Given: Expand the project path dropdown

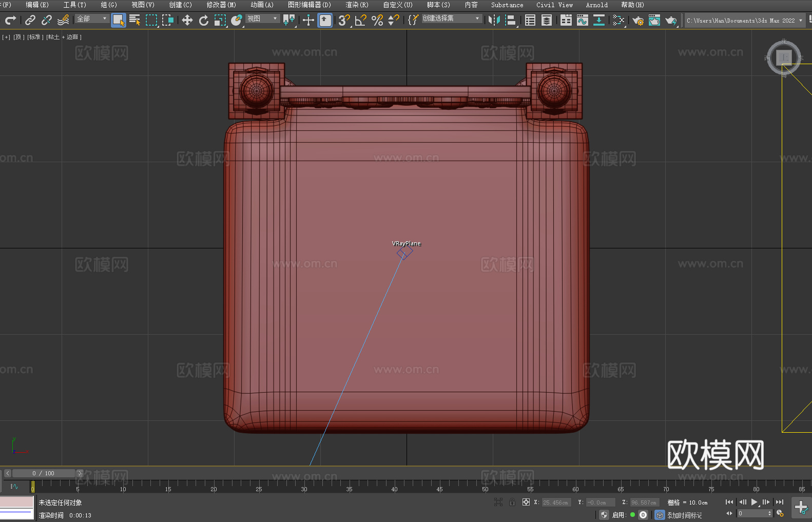Looking at the screenshot, I should pyautogui.click(x=800, y=21).
